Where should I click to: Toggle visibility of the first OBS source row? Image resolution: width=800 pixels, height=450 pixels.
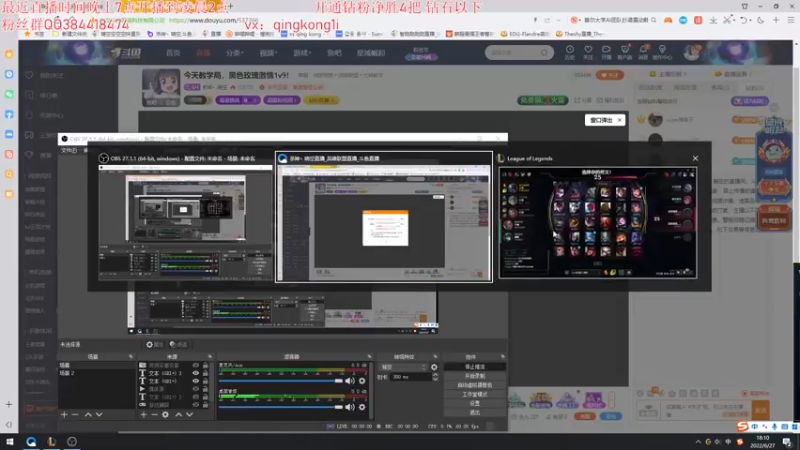[x=195, y=365]
